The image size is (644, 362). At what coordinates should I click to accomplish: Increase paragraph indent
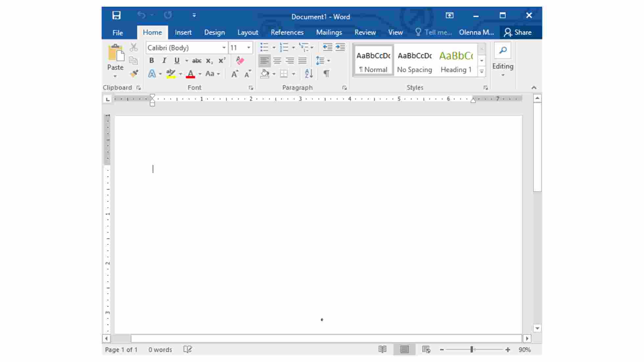pyautogui.click(x=340, y=47)
